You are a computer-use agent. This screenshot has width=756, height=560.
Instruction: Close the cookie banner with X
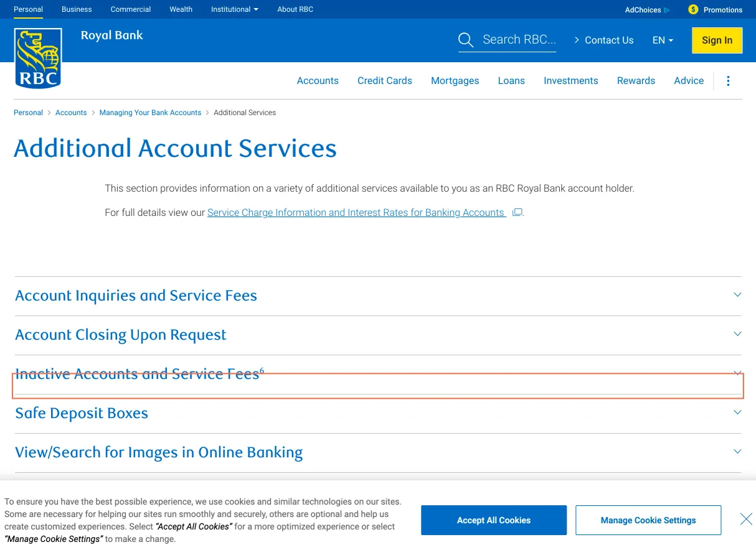point(746,519)
